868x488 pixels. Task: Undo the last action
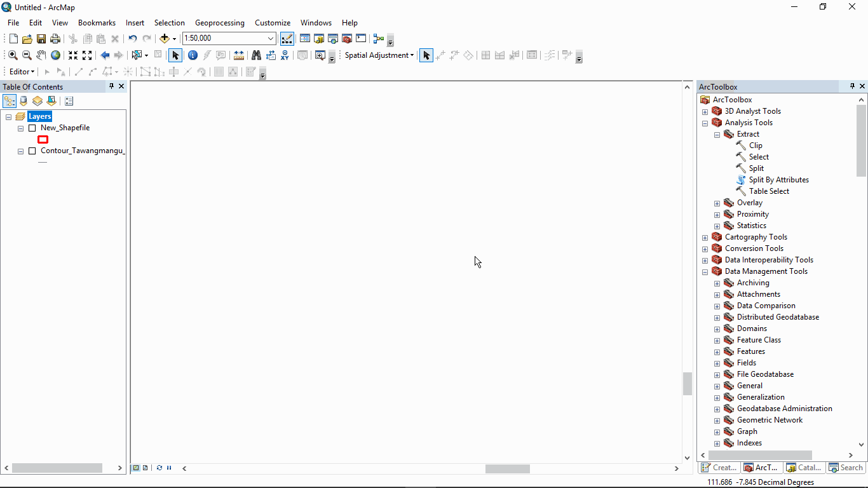[133, 39]
